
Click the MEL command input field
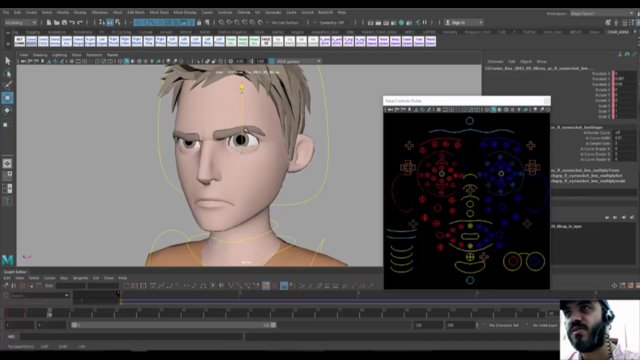click(131, 337)
